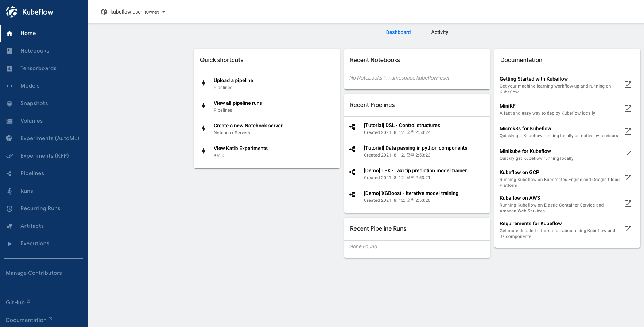The height and width of the screenshot is (327, 644).
Task: Open the kubeflow-user namespace dropdown
Action: point(133,12)
